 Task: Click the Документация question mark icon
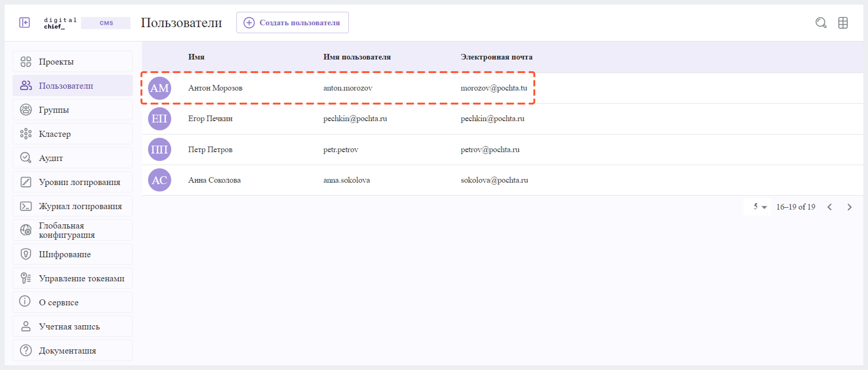(x=26, y=351)
